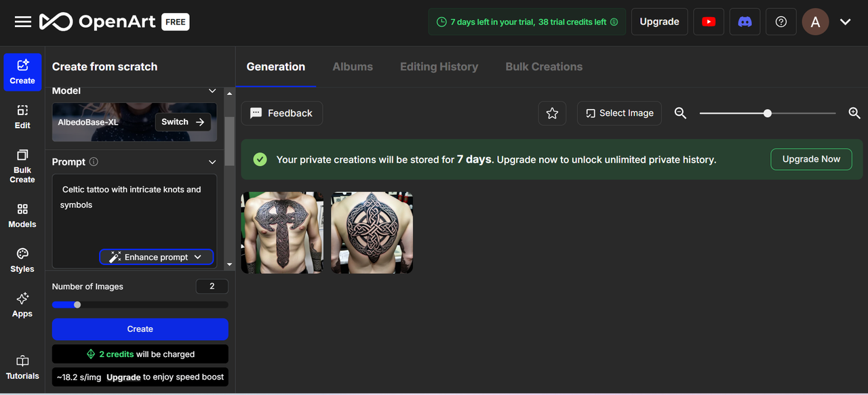This screenshot has height=395, width=868.
Task: Open the help question mark icon
Action: click(x=781, y=22)
